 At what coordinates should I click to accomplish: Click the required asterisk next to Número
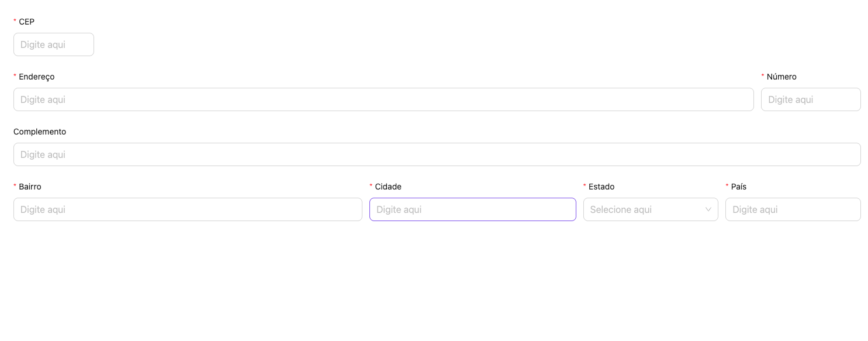763,77
